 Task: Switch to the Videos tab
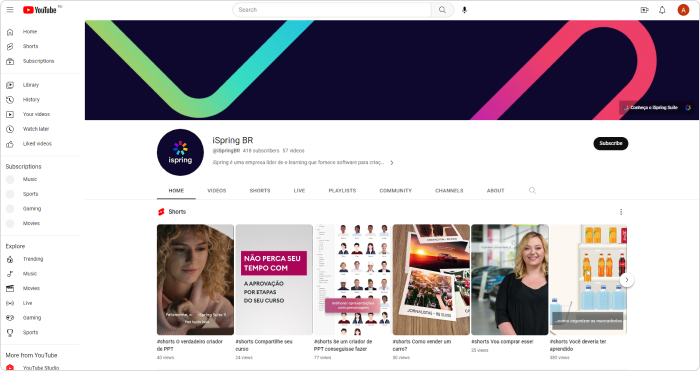pos(217,191)
